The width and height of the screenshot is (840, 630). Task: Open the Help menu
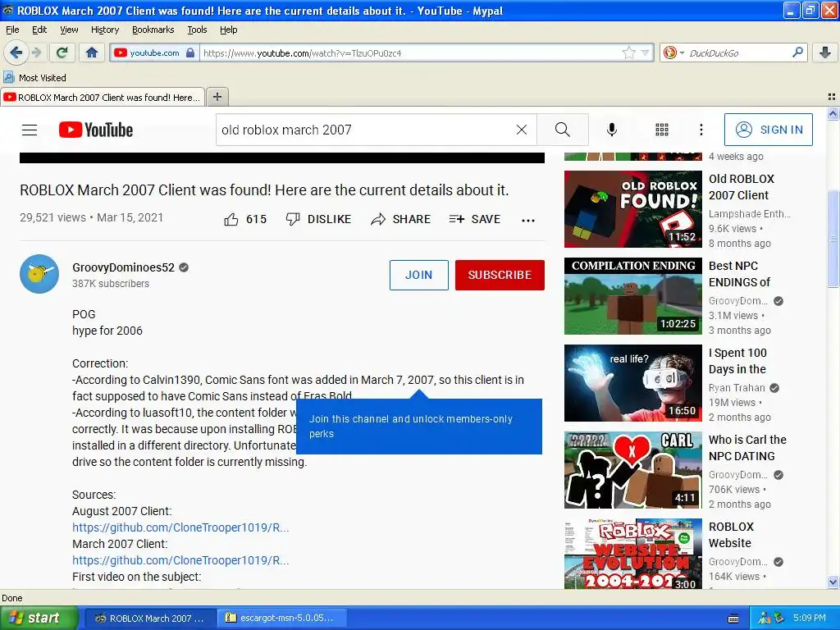tap(229, 30)
